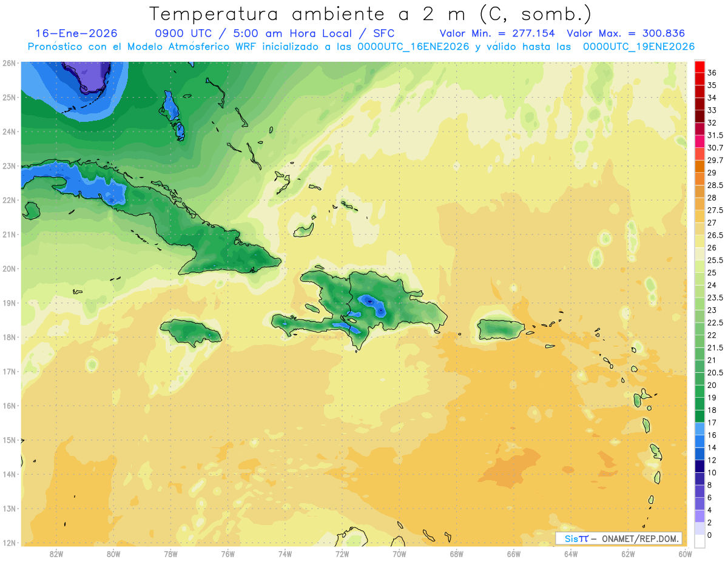Click the '74W' longitude axis label
The image size is (728, 562).
[285, 553]
